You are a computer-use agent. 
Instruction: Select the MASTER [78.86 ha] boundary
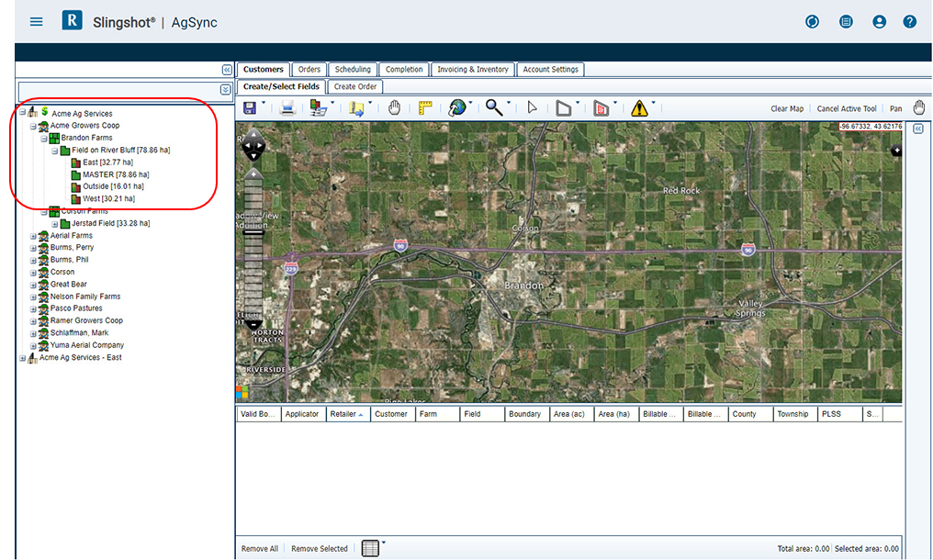(x=116, y=175)
